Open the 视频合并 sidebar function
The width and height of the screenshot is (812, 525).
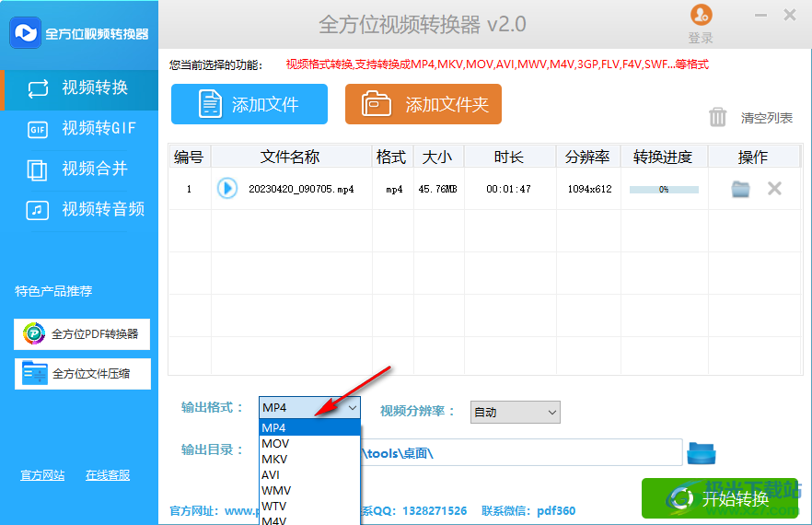click(79, 169)
